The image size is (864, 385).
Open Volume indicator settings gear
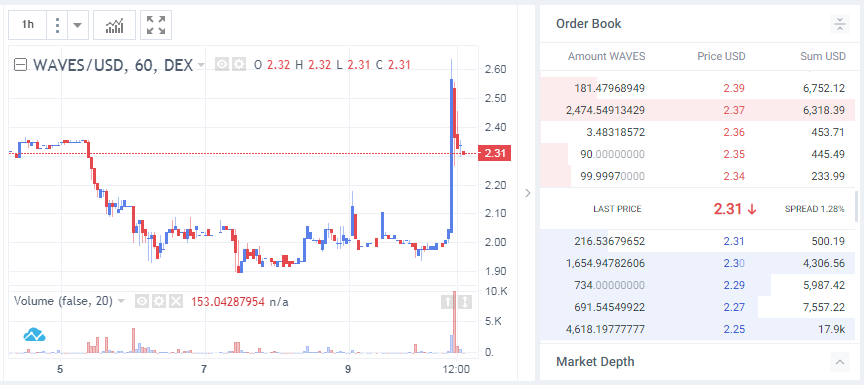159,301
